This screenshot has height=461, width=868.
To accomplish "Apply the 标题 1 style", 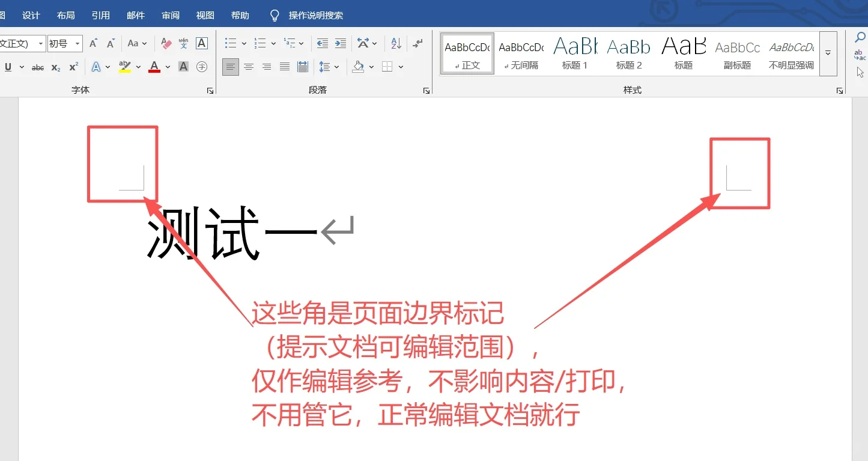I will [x=575, y=53].
